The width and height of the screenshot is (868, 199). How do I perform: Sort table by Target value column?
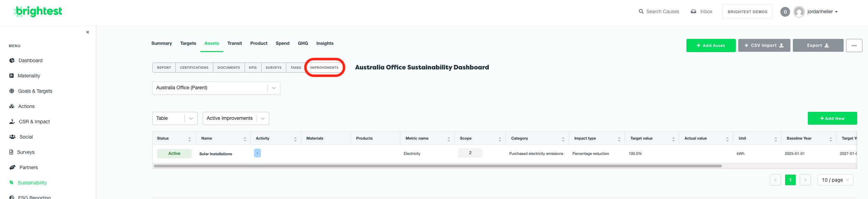pos(673,139)
